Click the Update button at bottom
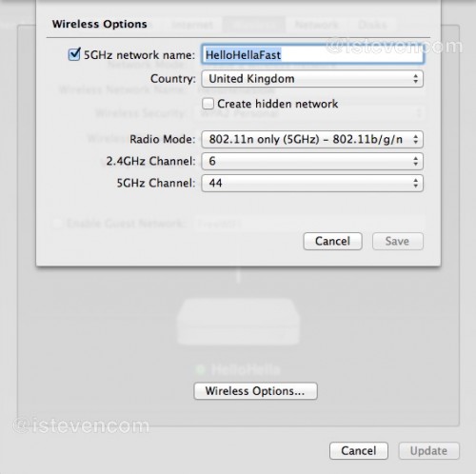 pyautogui.click(x=428, y=450)
